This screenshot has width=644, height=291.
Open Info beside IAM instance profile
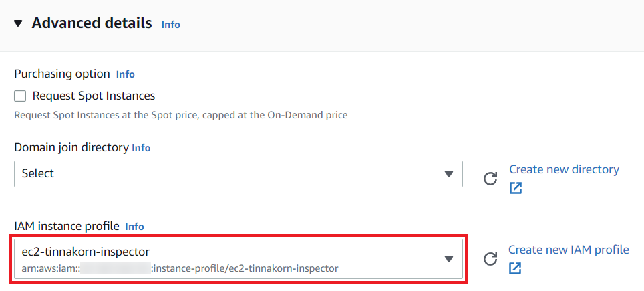tap(135, 227)
